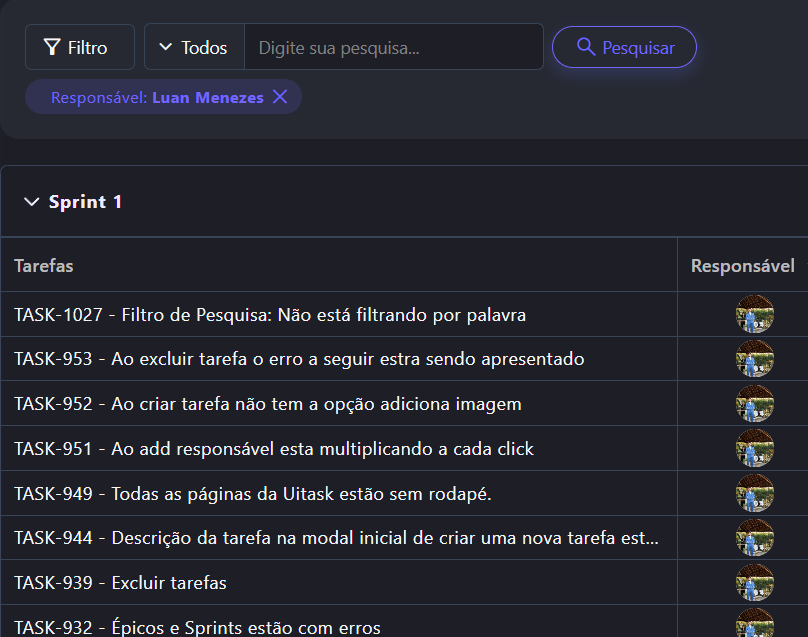Open TASK-939 Excluir tarefas row
Viewport: 808px width, 637px height.
click(x=120, y=583)
